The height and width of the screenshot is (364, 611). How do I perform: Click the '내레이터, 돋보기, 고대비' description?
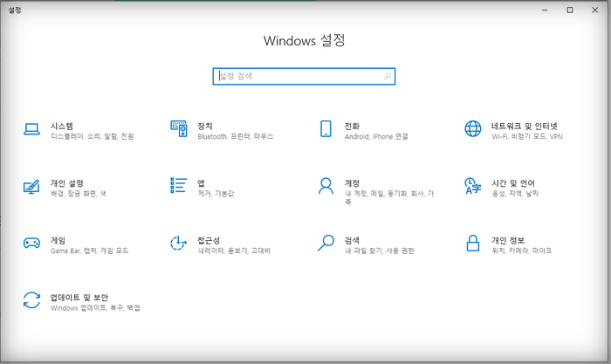click(234, 251)
